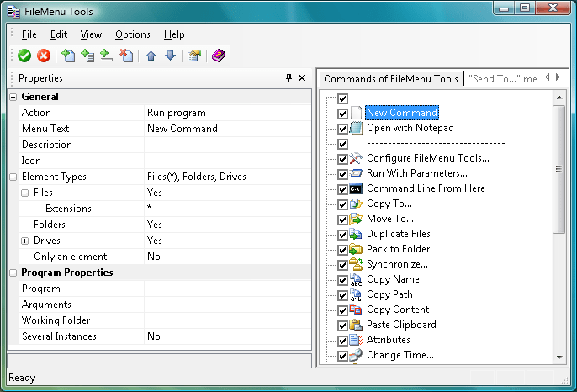Image resolution: width=577 pixels, height=392 pixels.
Task: Switch to the "Send To..." menu tab
Action: point(502,79)
